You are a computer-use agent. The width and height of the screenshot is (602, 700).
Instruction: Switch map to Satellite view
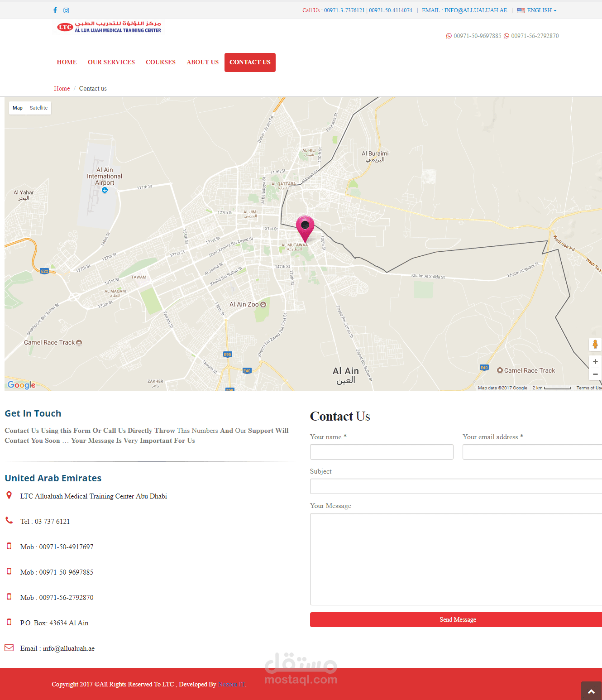tap(38, 108)
